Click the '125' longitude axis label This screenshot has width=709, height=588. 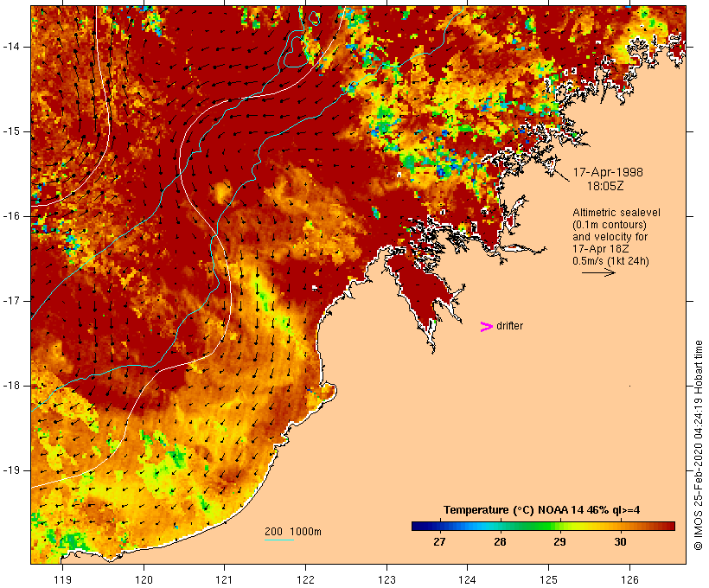tap(548, 580)
